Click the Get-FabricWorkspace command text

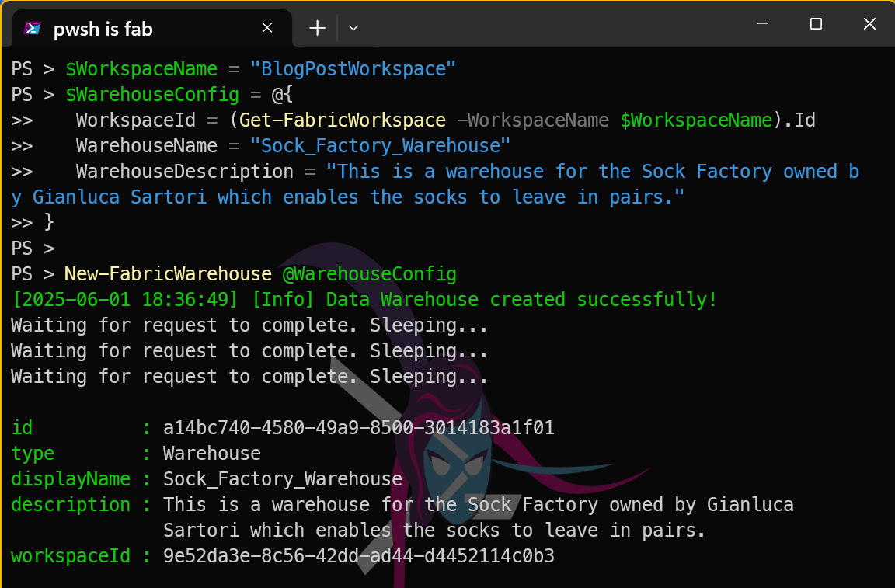(342, 120)
